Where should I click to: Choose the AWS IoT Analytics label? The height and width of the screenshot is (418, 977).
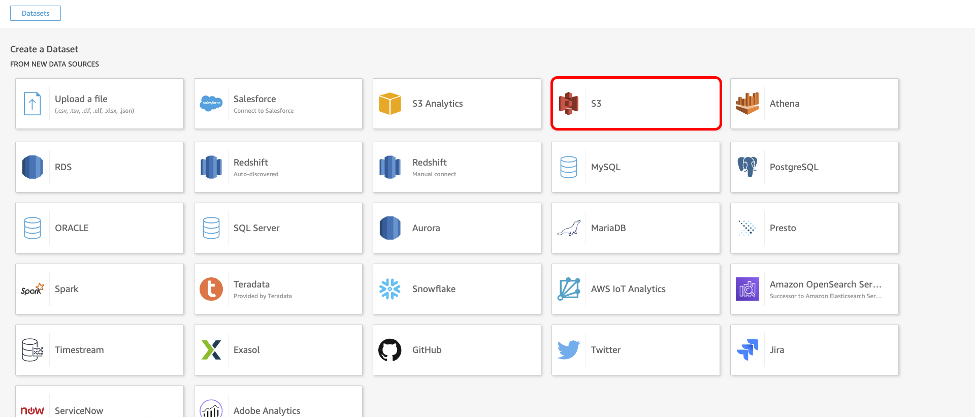point(628,289)
